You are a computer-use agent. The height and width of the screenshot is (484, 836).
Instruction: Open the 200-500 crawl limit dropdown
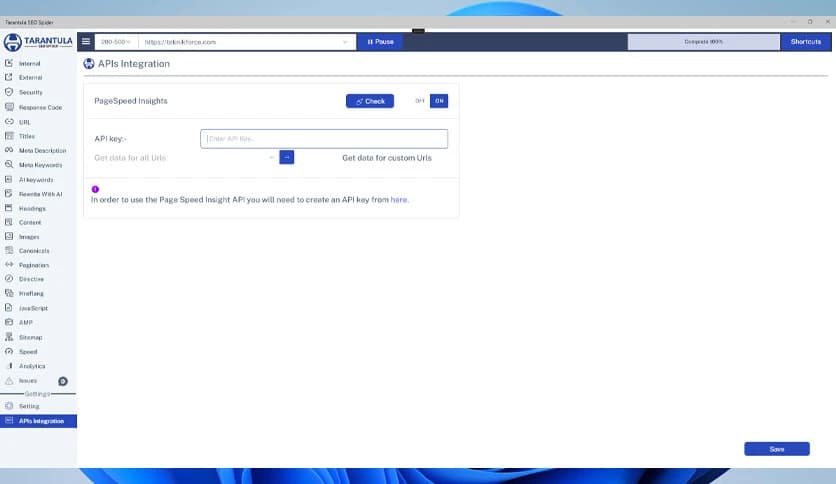pyautogui.click(x=116, y=42)
